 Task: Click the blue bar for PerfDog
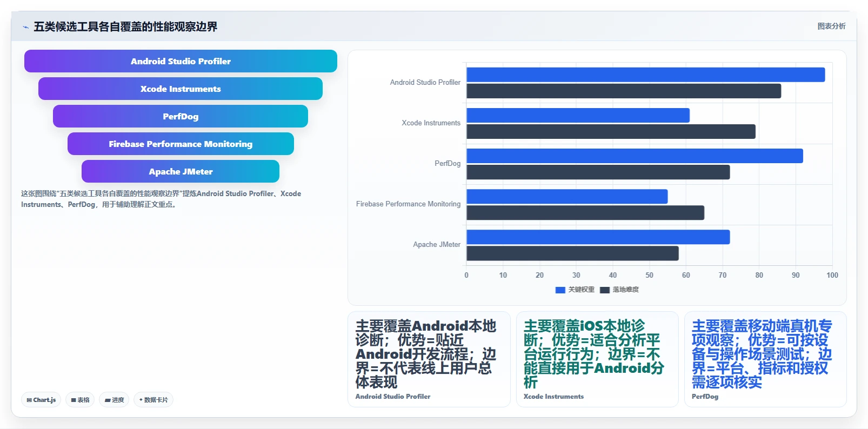pyautogui.click(x=635, y=156)
